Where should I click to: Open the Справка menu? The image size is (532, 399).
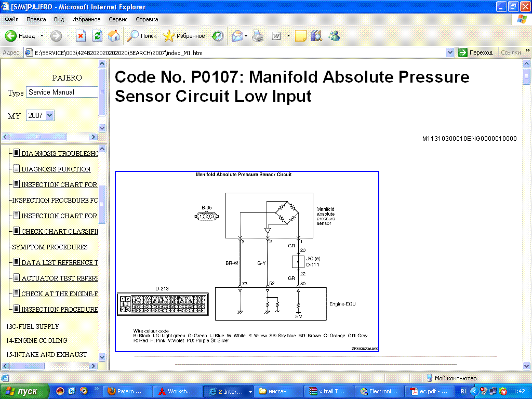(x=147, y=19)
